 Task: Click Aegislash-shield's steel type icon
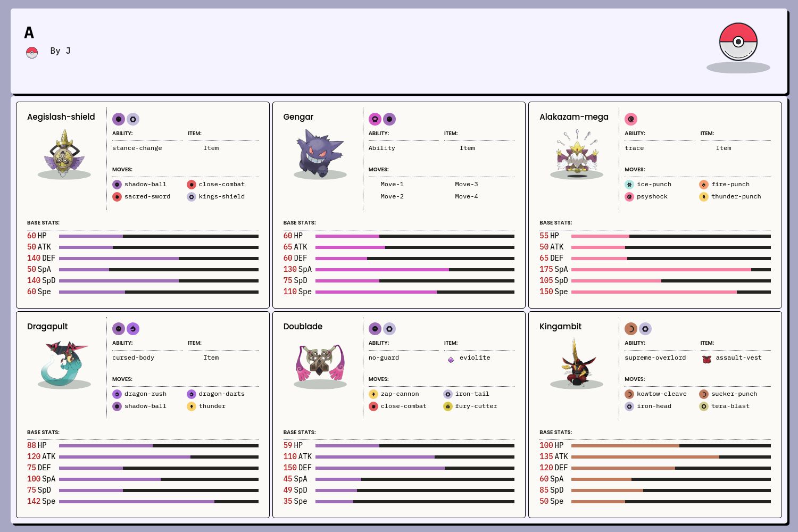(133, 119)
